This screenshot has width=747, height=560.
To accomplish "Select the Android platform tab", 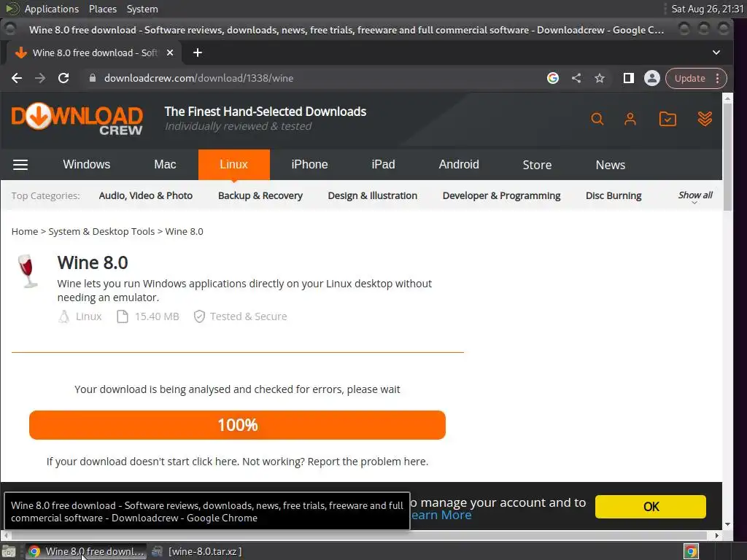I will click(x=459, y=164).
